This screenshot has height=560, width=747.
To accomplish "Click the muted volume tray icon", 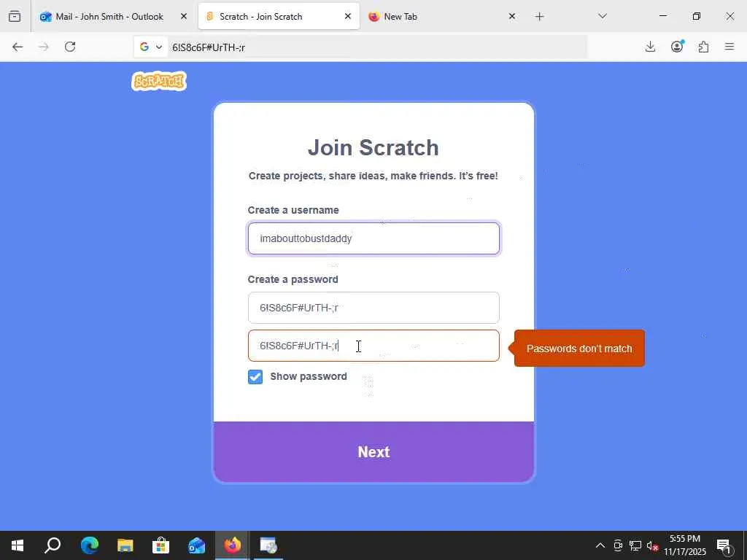I will [652, 545].
